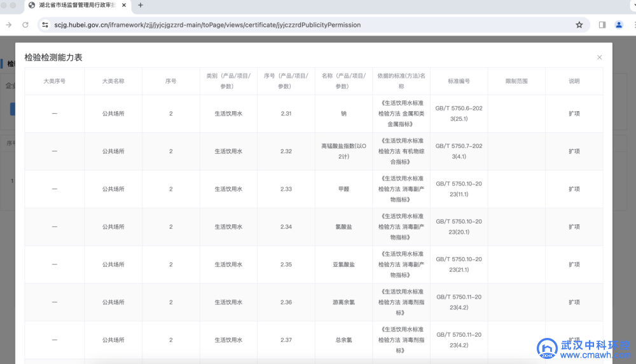Click the 限制范围 column header
The width and height of the screenshot is (636, 364).
516,81
